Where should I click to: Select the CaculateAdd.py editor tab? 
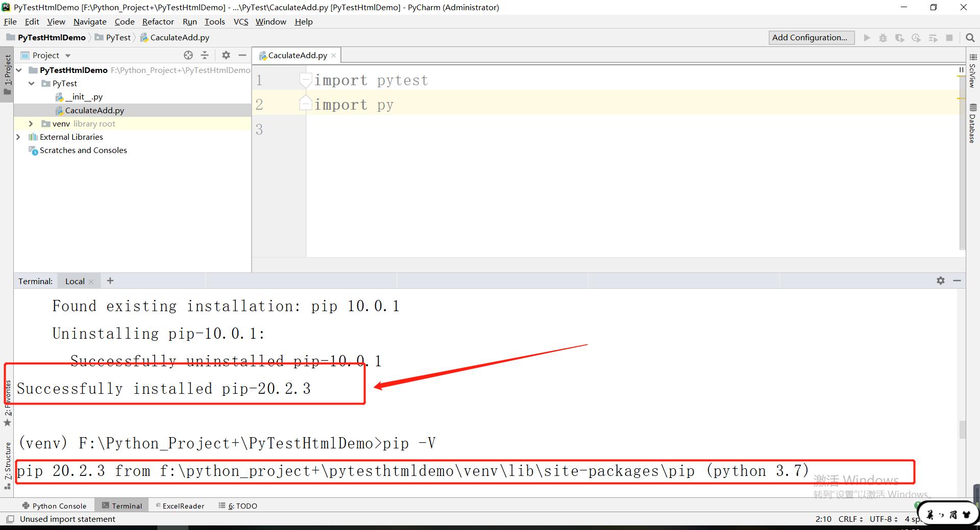pos(296,55)
